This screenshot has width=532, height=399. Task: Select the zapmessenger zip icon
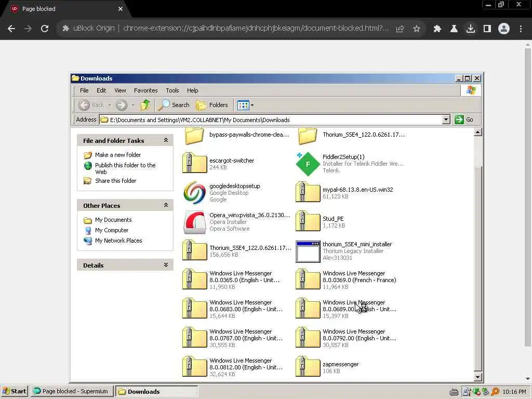click(x=308, y=367)
